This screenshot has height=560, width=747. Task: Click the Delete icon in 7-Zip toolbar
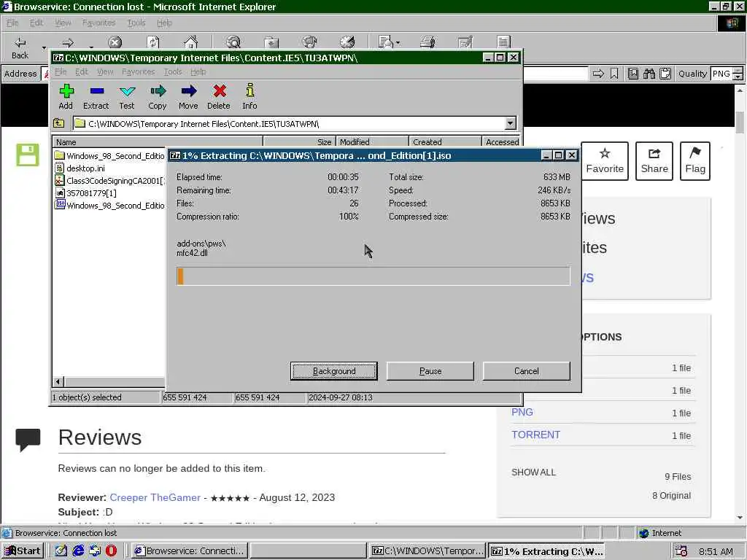tap(219, 91)
